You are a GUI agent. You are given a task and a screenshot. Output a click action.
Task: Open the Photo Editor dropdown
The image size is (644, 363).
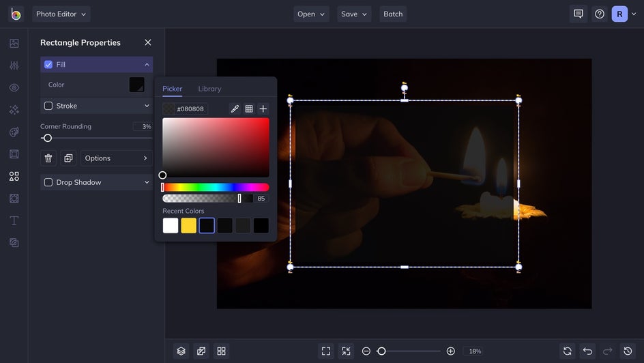point(61,14)
